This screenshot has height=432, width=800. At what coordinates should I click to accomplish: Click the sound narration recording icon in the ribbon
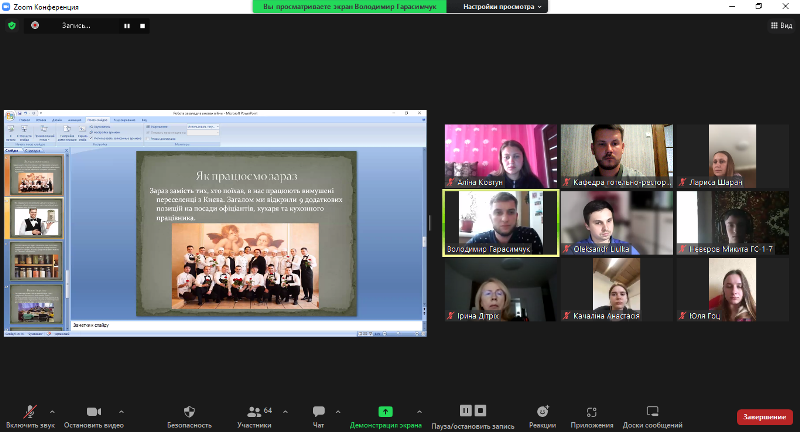92,126
